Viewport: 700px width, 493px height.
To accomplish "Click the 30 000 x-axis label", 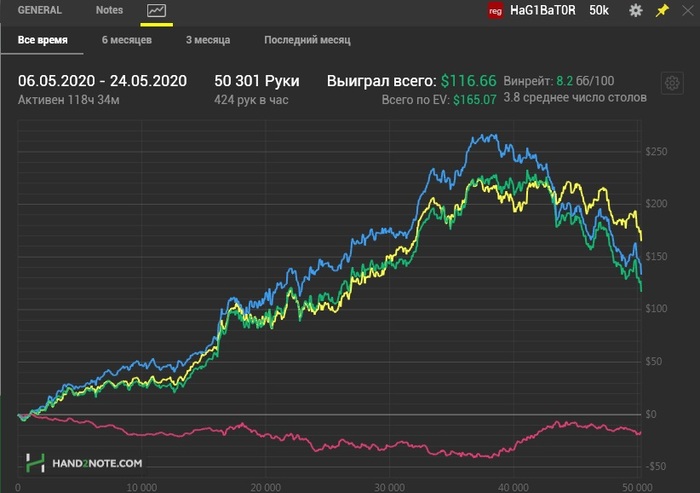I will point(389,487).
